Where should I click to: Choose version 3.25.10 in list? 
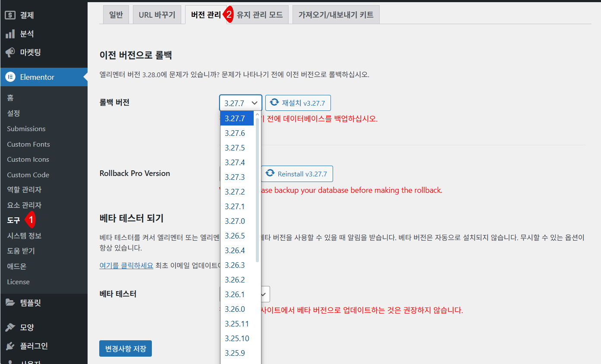pos(237,338)
